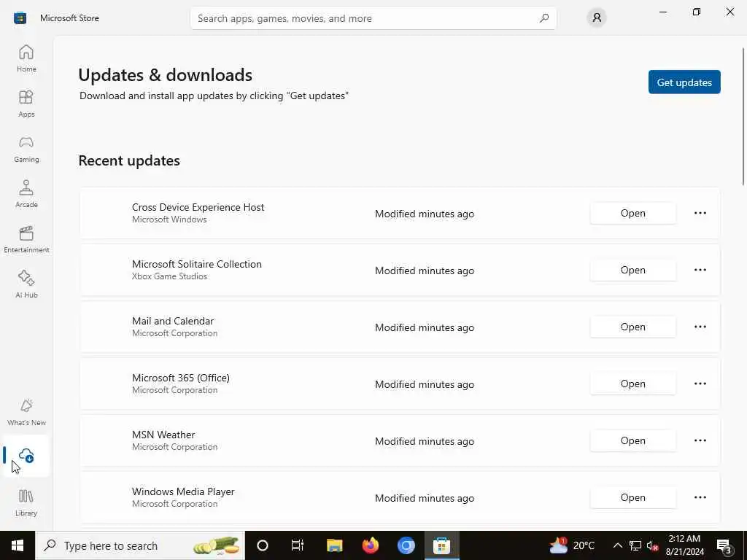The image size is (747, 560).
Task: Click the search magnifier icon
Action: (x=544, y=18)
